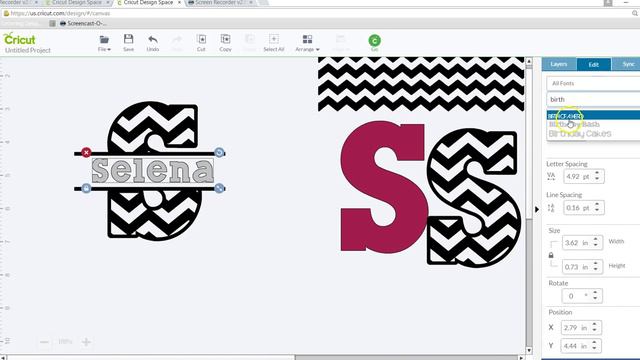This screenshot has width=640, height=360.
Task: Click the Cut toolbar icon
Action: 201,39
